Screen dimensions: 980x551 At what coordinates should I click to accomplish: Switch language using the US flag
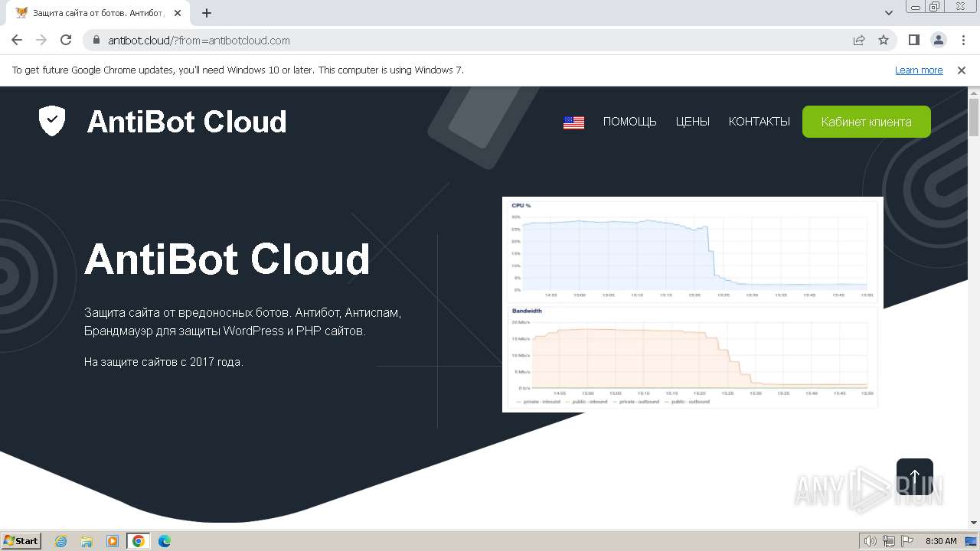[573, 122]
